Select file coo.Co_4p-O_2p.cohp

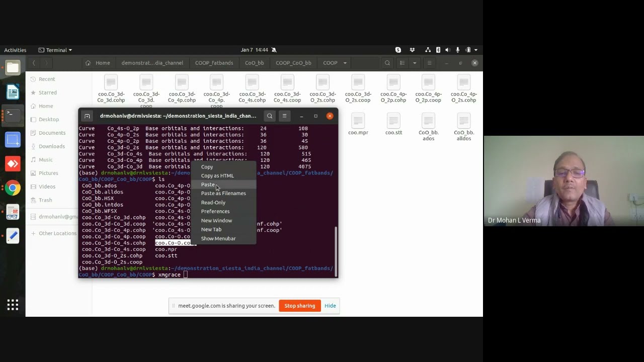point(393,88)
